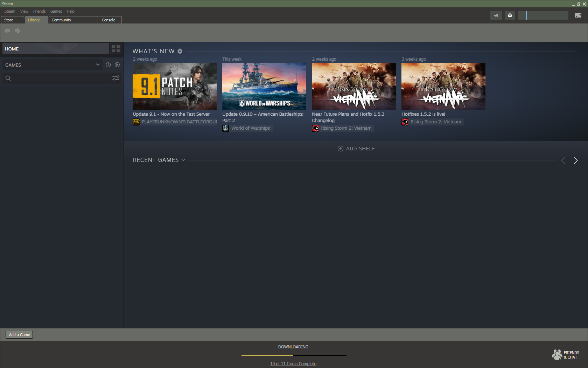Image resolution: width=588 pixels, height=368 pixels.
Task: Switch to the Library tab
Action: (36, 20)
